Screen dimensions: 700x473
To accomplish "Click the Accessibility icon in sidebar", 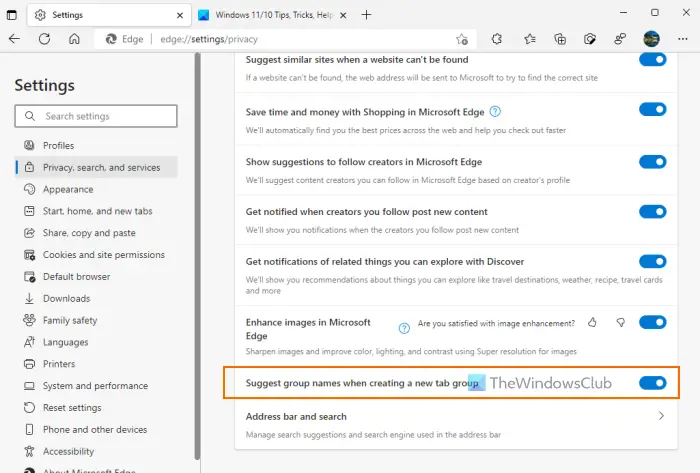I will coord(29,451).
